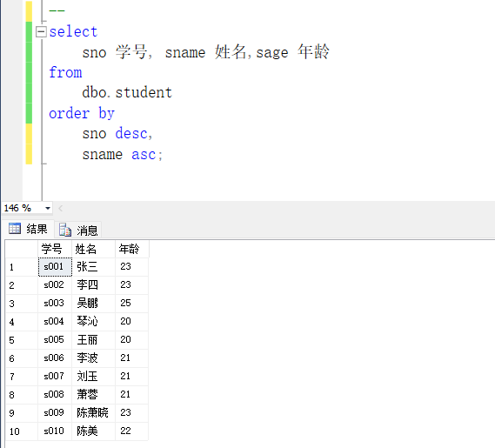
Task: Select the cell s008
Action: coord(55,395)
